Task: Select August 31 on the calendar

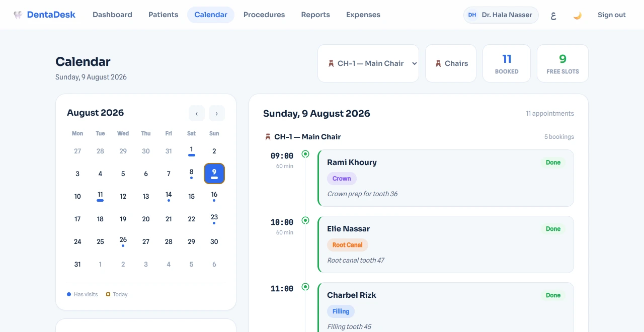Action: [77, 264]
